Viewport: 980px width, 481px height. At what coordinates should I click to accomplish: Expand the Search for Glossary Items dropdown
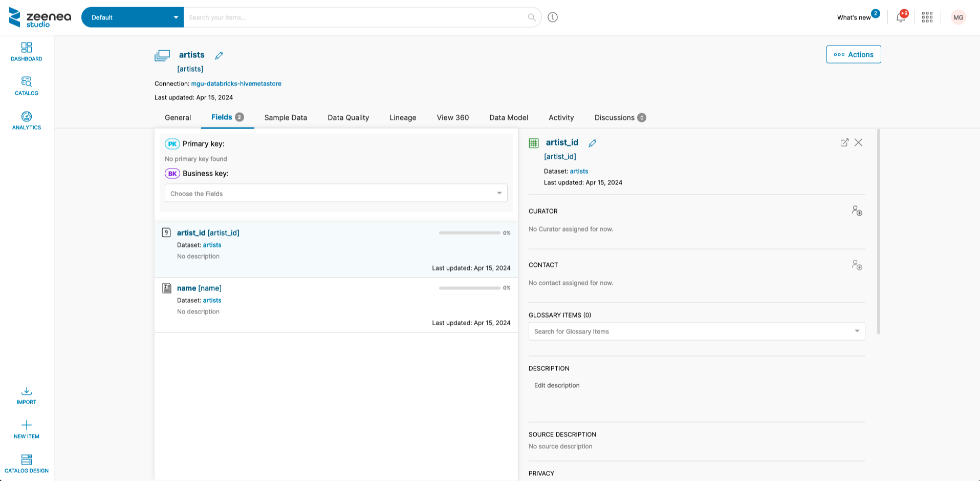pos(696,331)
